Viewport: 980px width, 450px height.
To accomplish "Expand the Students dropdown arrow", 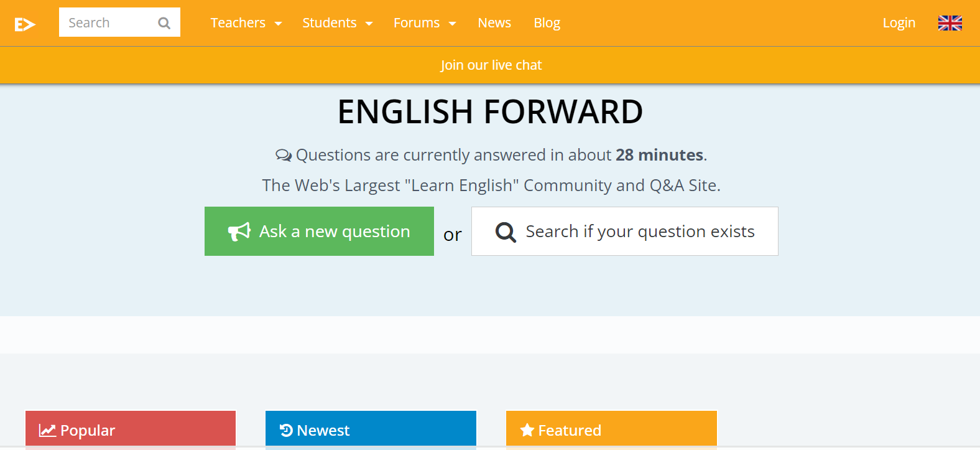I will pyautogui.click(x=369, y=24).
